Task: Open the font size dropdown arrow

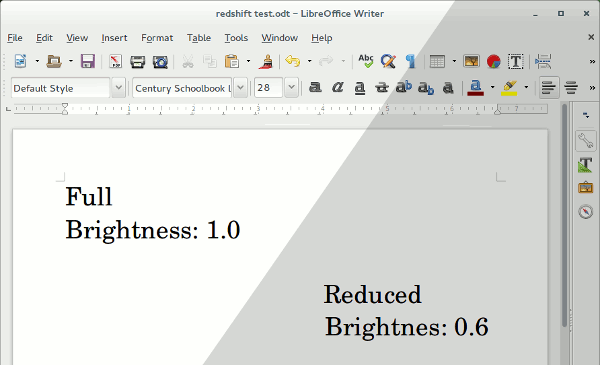Action: coord(292,88)
